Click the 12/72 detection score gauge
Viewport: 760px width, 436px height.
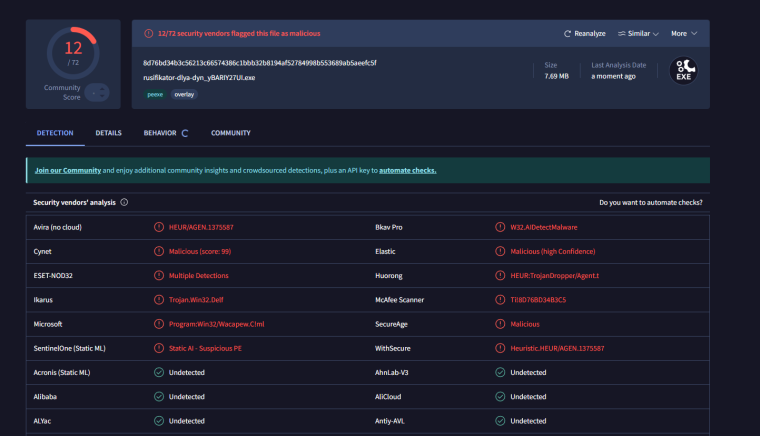click(73, 53)
